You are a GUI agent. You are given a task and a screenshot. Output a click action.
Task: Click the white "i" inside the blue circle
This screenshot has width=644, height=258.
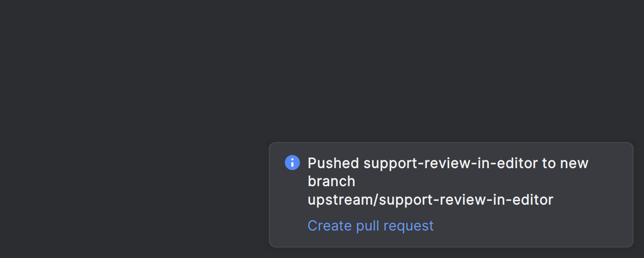pyautogui.click(x=292, y=163)
